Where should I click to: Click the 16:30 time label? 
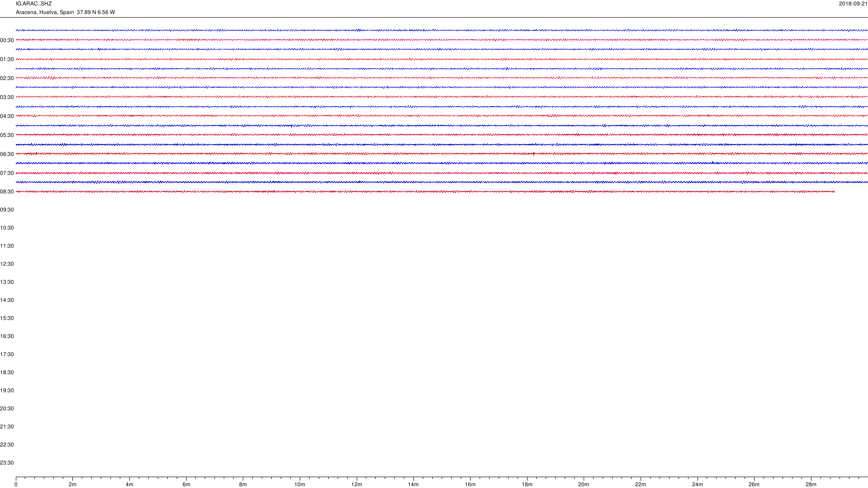(7, 336)
